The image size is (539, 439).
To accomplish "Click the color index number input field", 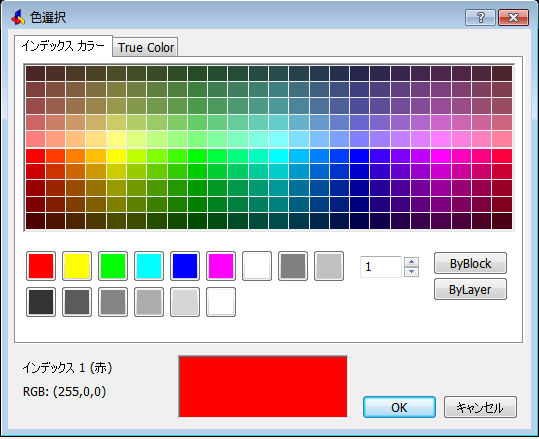I will click(x=382, y=267).
